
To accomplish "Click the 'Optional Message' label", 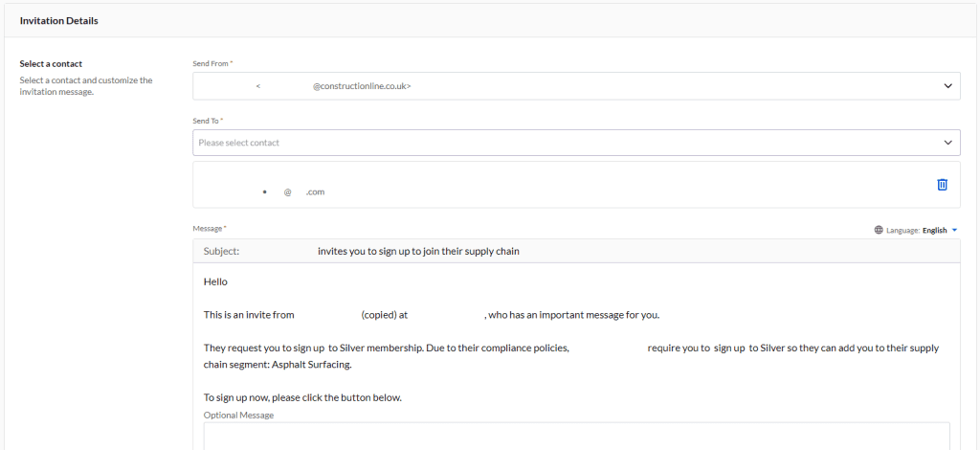I will [238, 415].
